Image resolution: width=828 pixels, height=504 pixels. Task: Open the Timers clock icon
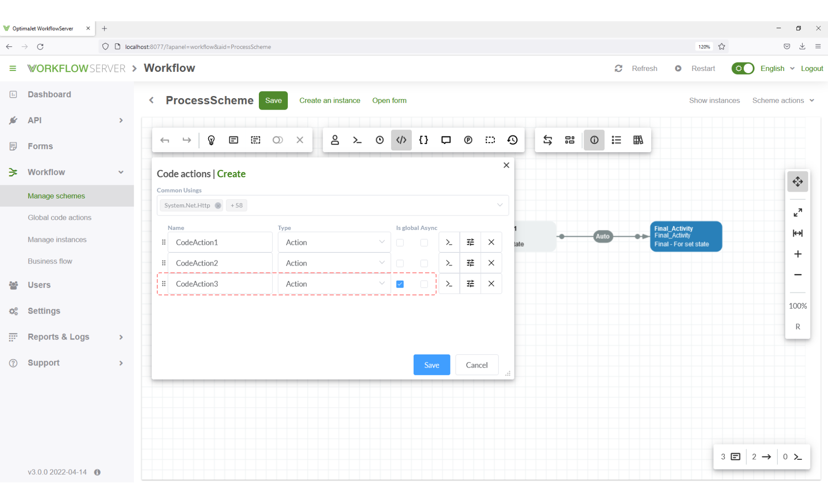[380, 140]
